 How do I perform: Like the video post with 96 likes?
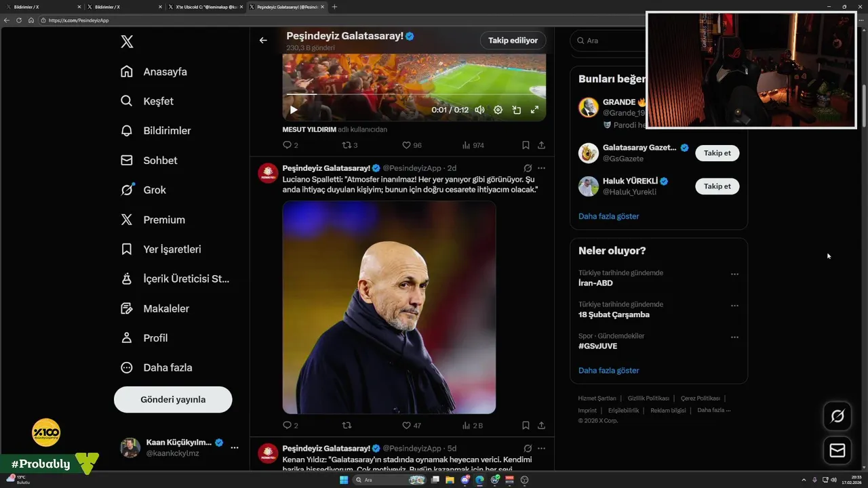412,145
